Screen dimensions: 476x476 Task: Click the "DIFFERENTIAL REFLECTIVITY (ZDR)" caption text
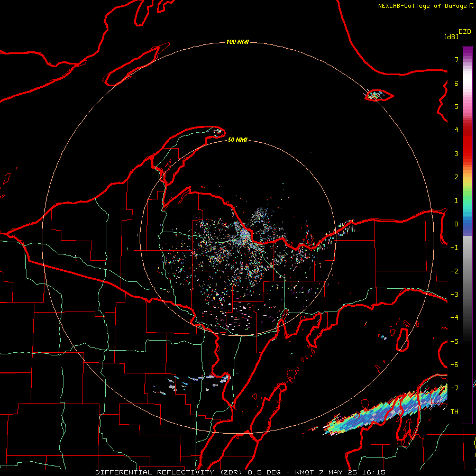(x=169, y=472)
